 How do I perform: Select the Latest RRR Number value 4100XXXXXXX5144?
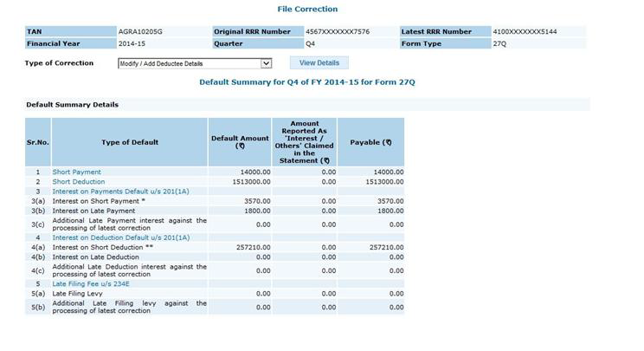[525, 32]
